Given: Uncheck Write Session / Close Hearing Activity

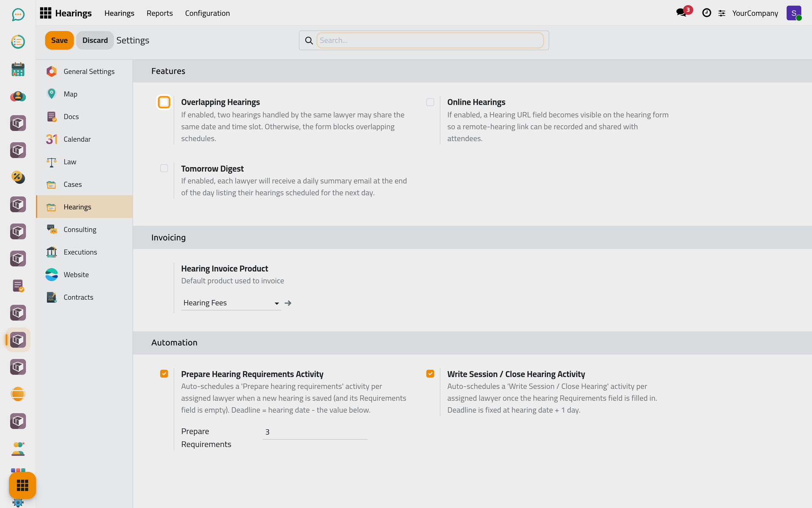Looking at the screenshot, I should pyautogui.click(x=430, y=374).
